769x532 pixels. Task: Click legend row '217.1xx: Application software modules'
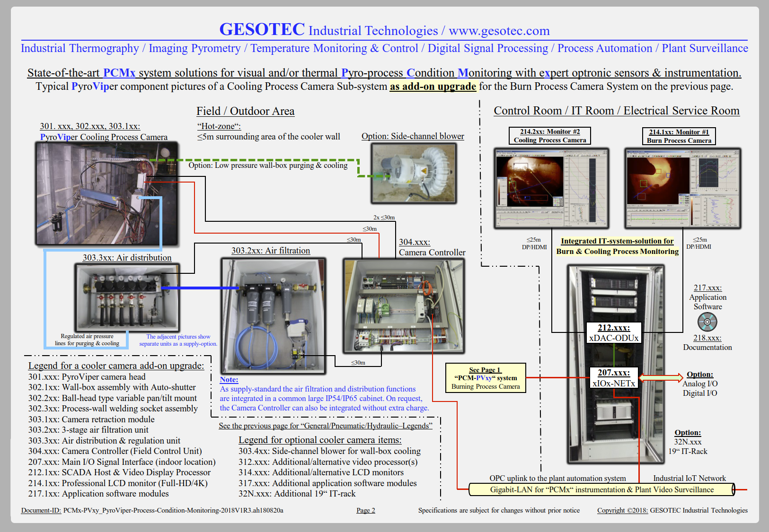point(98,494)
